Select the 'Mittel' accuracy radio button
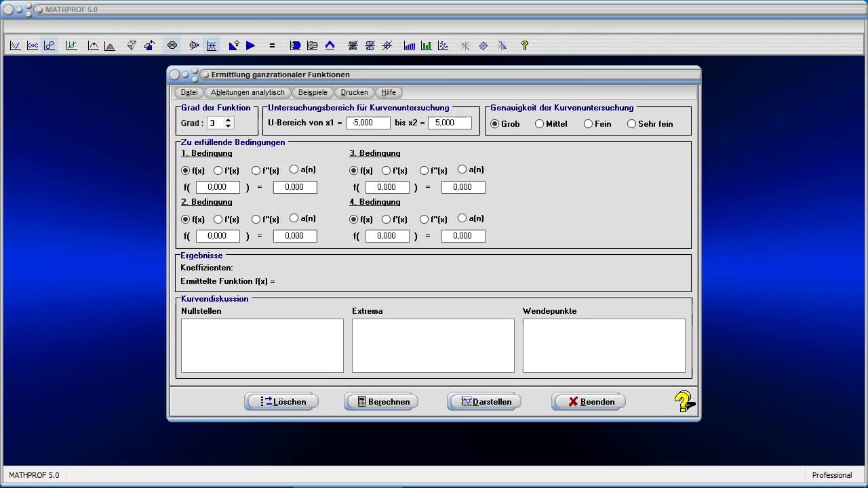This screenshot has width=868, height=488. pos(540,124)
